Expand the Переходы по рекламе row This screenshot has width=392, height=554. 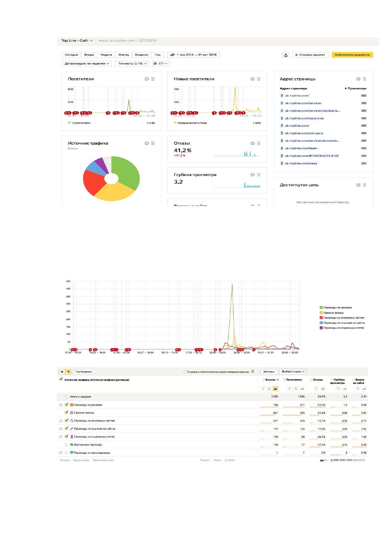tap(61, 405)
